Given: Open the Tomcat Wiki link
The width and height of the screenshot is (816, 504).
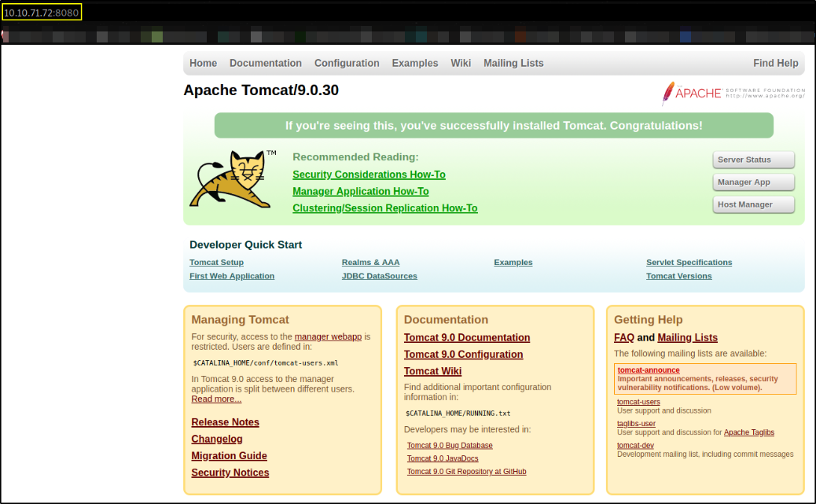Looking at the screenshot, I should (432, 371).
